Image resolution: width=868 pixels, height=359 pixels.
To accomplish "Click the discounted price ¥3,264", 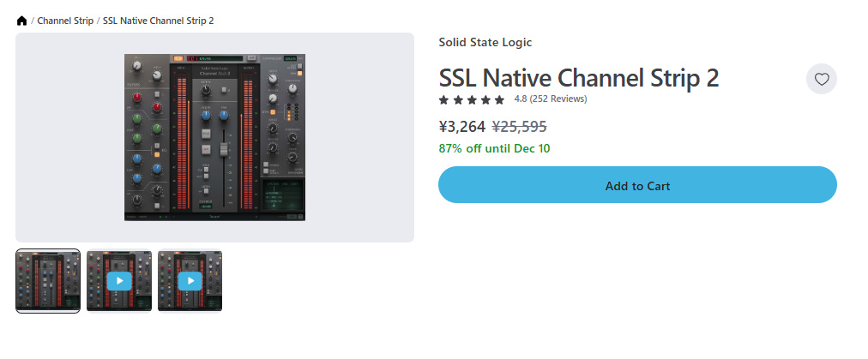I will pos(461,127).
